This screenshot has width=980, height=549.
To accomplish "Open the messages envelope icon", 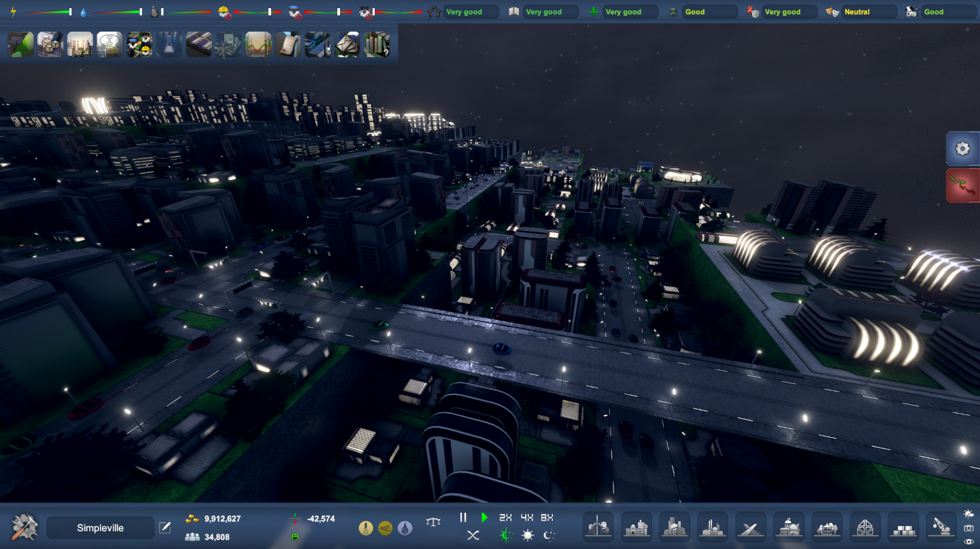I will [347, 44].
